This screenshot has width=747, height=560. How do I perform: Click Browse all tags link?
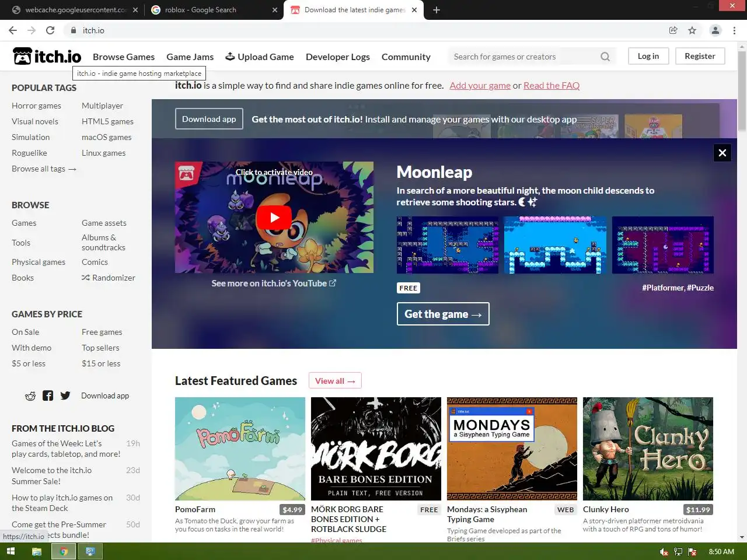click(x=44, y=169)
